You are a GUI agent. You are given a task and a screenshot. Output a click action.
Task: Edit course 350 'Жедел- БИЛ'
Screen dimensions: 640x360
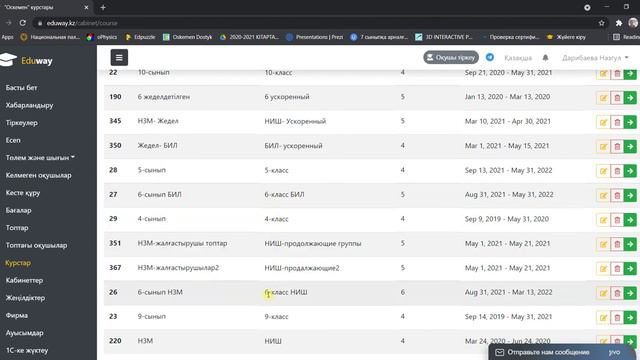(603, 147)
